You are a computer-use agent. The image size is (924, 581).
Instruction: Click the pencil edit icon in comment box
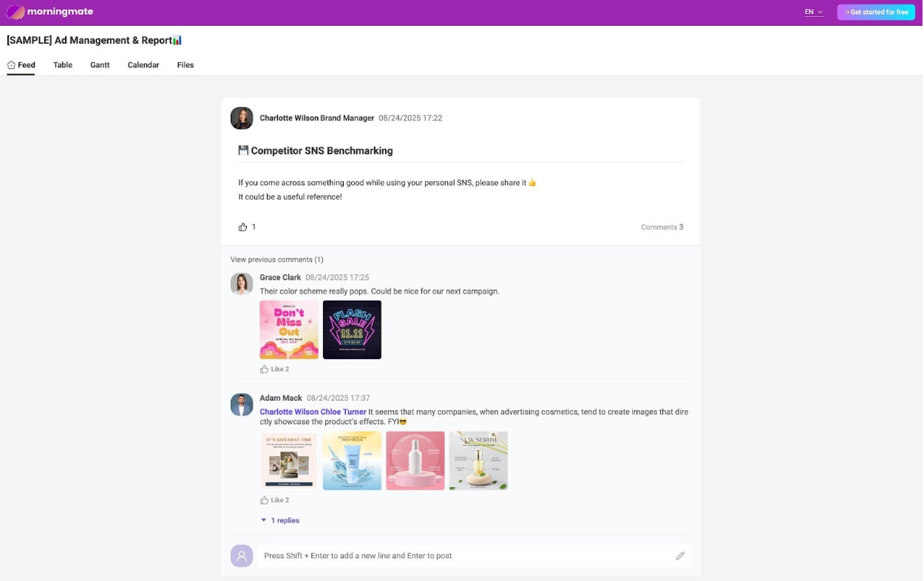coord(680,555)
